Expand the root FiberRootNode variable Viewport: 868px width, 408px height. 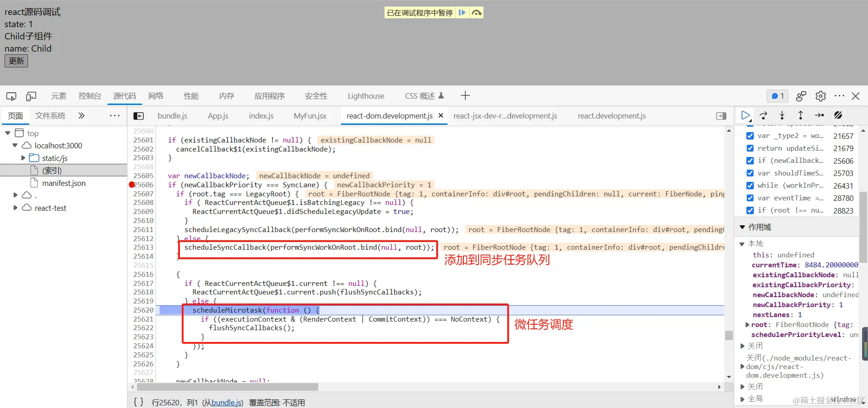[x=747, y=325]
